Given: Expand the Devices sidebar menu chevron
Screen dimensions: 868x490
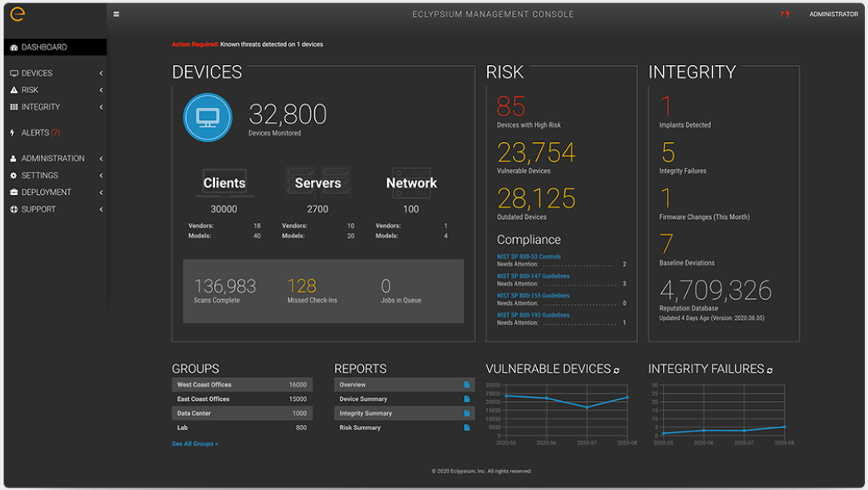Looking at the screenshot, I should pyautogui.click(x=101, y=73).
